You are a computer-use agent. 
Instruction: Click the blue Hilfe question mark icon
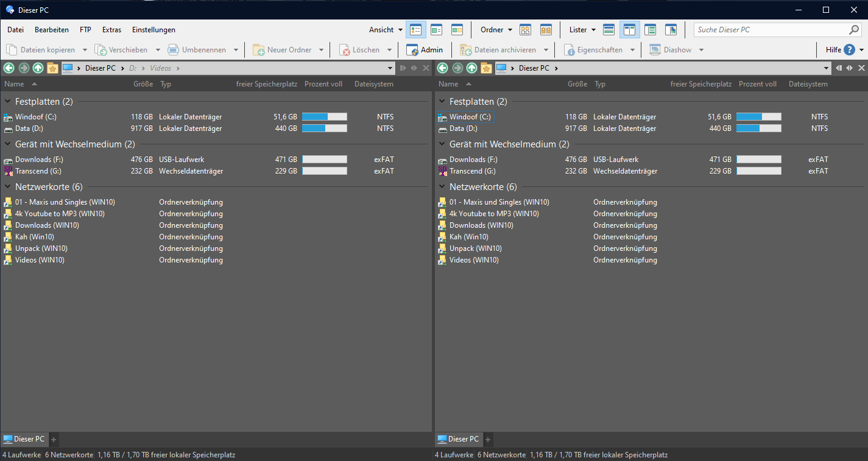tap(849, 50)
